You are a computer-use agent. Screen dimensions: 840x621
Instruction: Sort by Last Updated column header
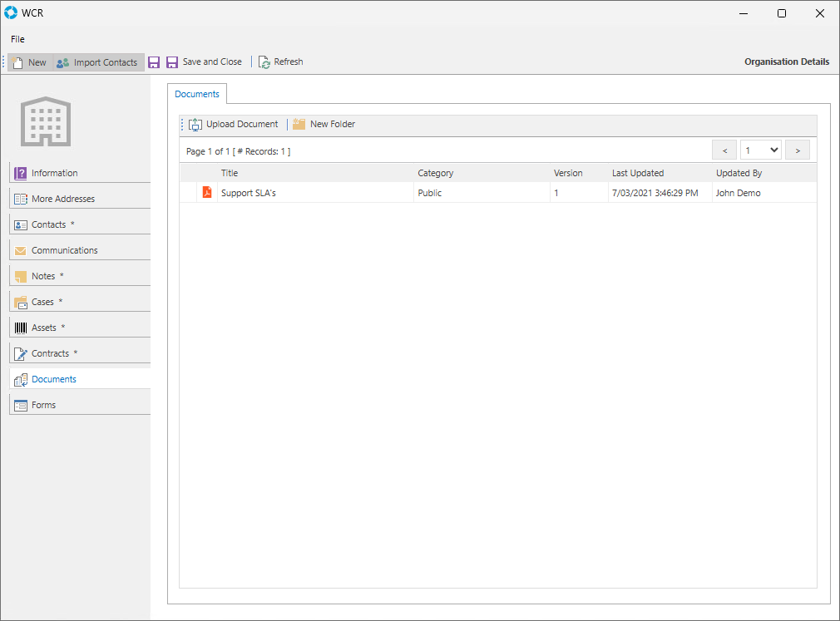pyautogui.click(x=638, y=173)
